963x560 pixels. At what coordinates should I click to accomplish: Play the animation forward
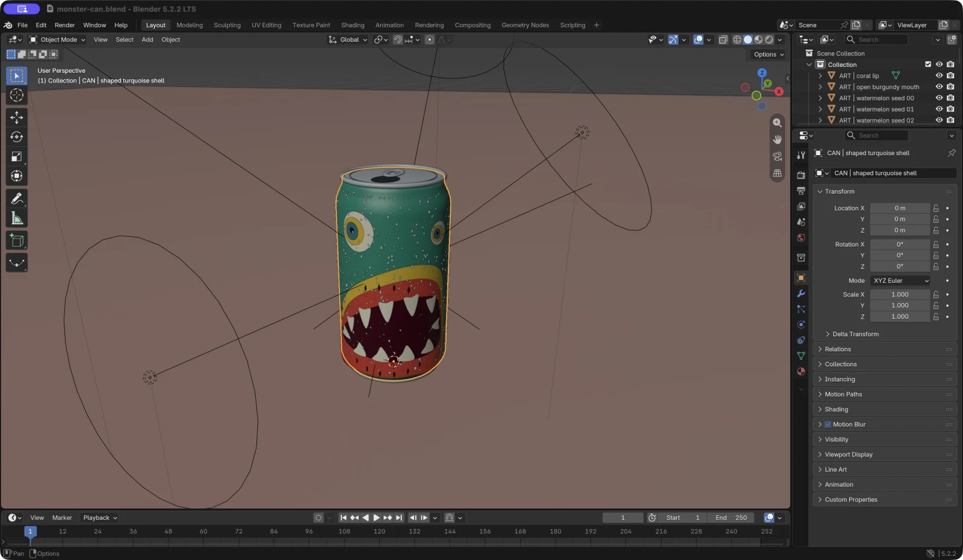tap(377, 518)
